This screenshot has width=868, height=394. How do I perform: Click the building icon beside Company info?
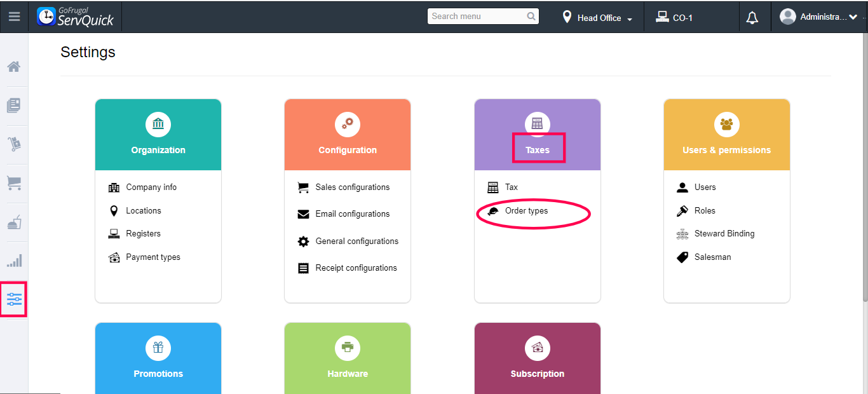tap(114, 187)
